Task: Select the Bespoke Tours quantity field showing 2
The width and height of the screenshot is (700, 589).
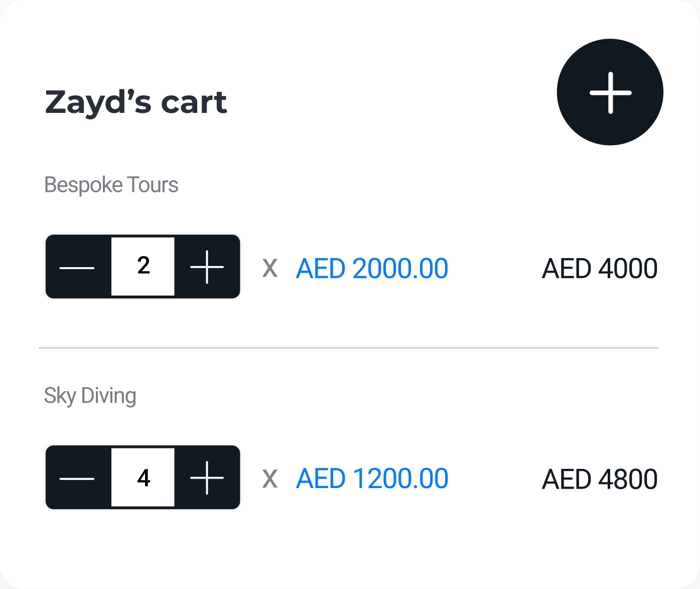Action: [143, 267]
